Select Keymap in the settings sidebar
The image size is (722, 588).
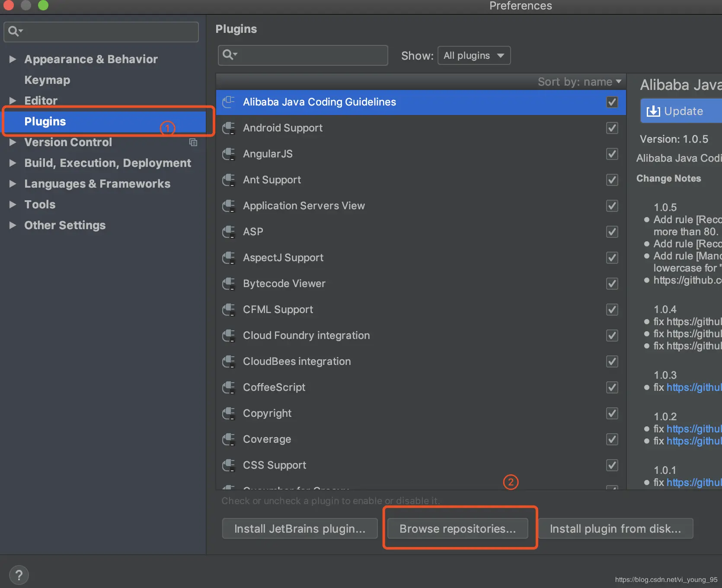coord(47,80)
